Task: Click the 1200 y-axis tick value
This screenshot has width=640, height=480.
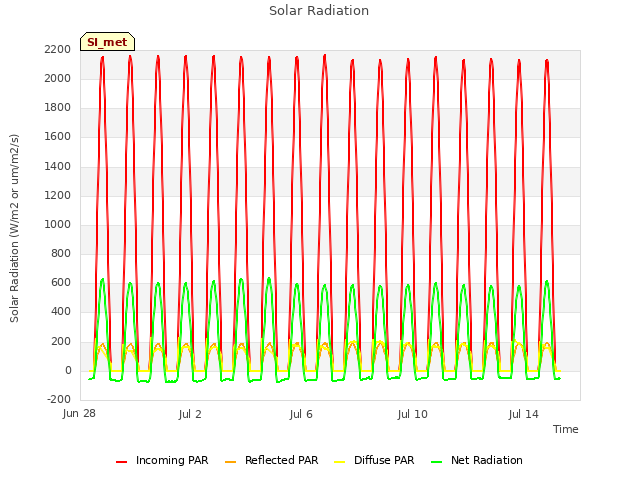Action: coord(58,196)
